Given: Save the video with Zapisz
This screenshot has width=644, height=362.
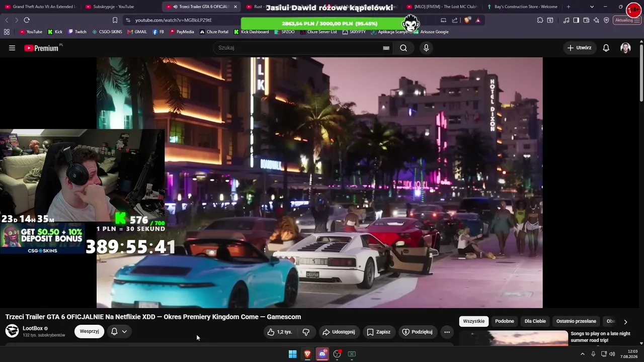Looking at the screenshot, I should [378, 332].
